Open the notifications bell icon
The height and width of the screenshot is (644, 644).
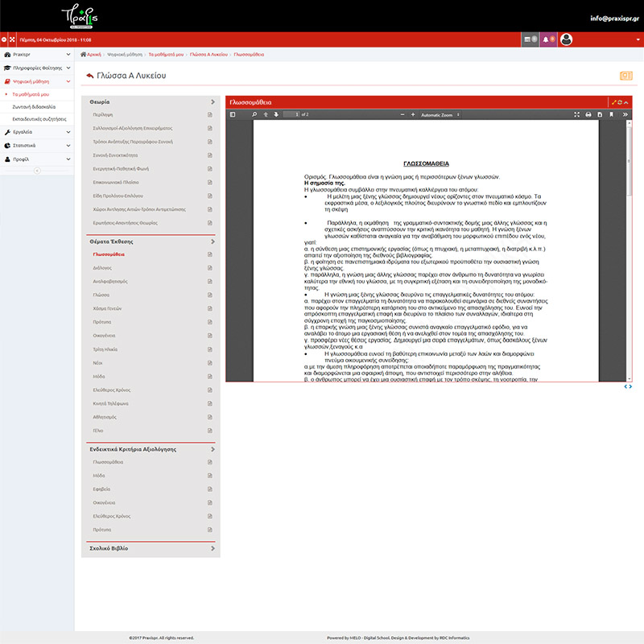[547, 39]
